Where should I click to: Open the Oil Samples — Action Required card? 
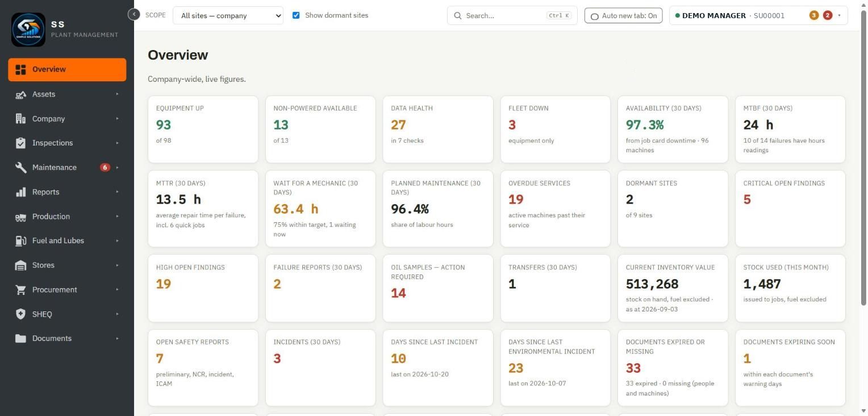coord(438,288)
